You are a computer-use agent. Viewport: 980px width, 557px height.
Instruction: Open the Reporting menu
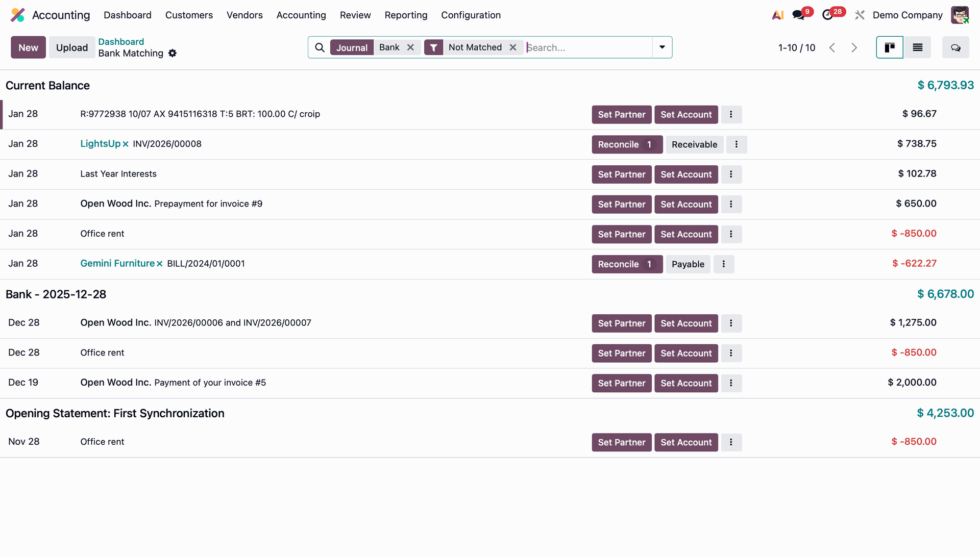[406, 15]
